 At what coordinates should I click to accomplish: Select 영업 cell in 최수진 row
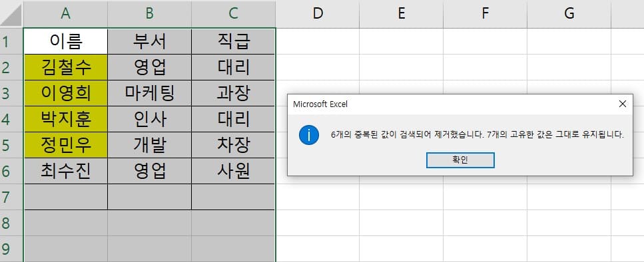tap(149, 171)
